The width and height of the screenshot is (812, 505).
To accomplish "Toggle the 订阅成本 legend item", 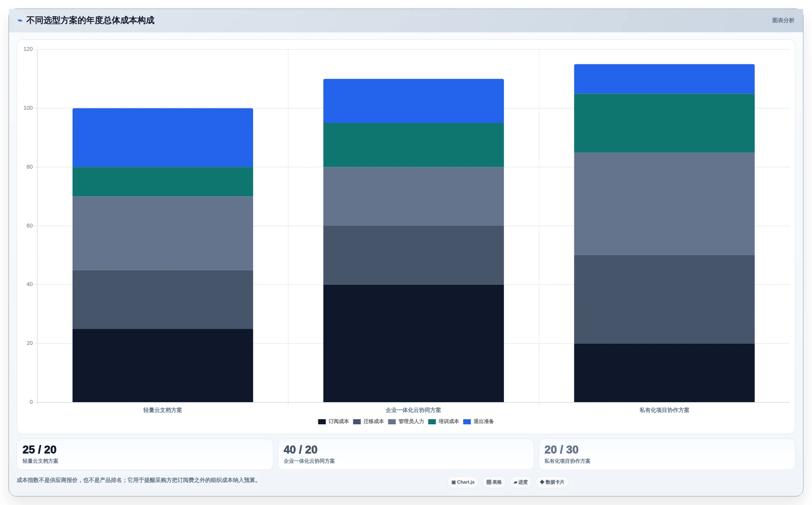I will coord(333,421).
